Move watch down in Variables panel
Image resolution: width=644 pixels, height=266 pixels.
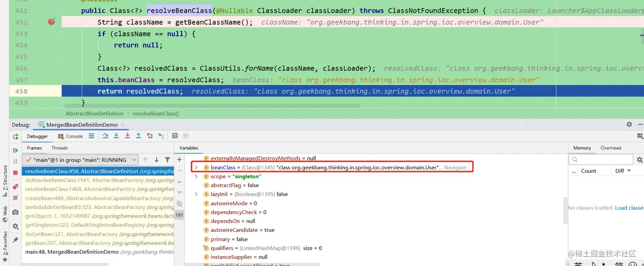pyautogui.click(x=179, y=192)
